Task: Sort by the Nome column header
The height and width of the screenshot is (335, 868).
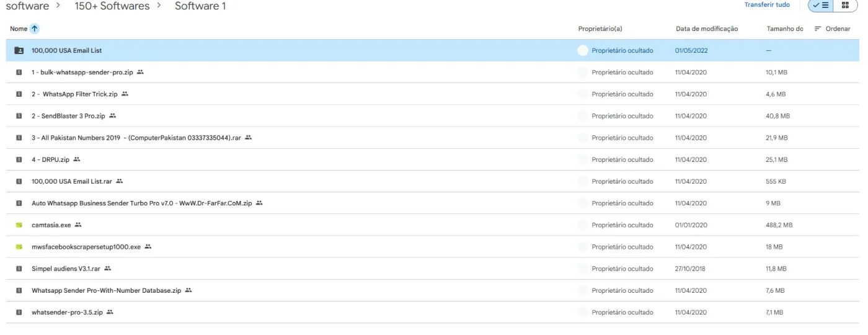Action: (19, 29)
